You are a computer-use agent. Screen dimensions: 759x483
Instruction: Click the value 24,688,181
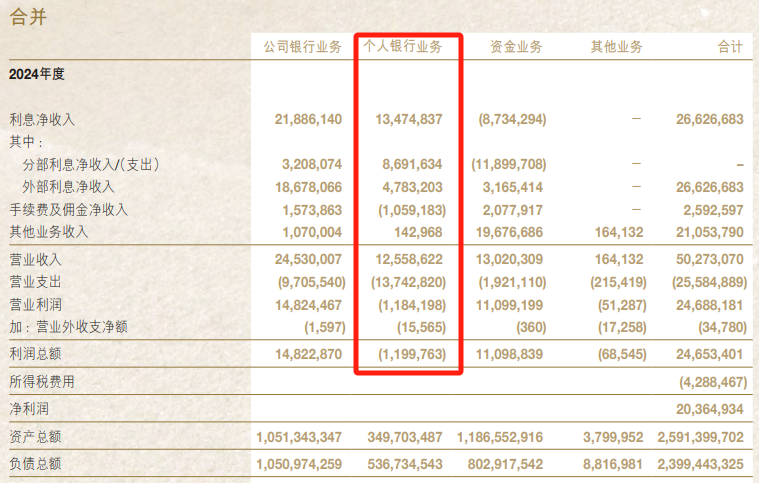[x=710, y=305]
